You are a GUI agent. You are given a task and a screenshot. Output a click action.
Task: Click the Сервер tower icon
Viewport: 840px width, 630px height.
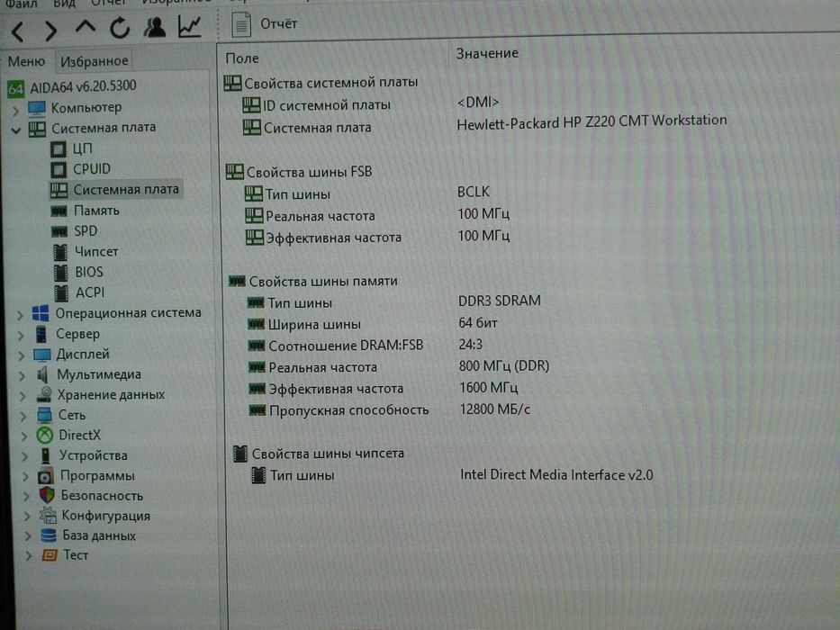pyautogui.click(x=41, y=334)
